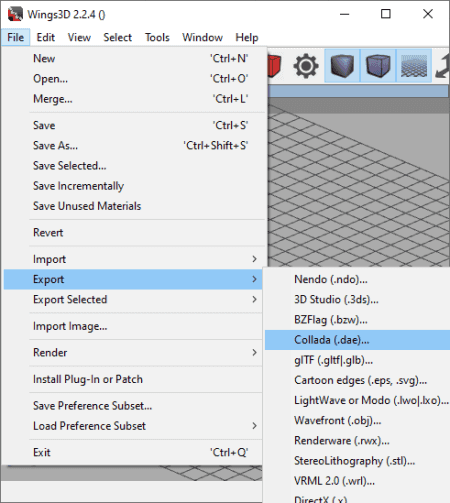Expand the Import submenu
Viewport: 450px width, 503px height.
coord(133,259)
